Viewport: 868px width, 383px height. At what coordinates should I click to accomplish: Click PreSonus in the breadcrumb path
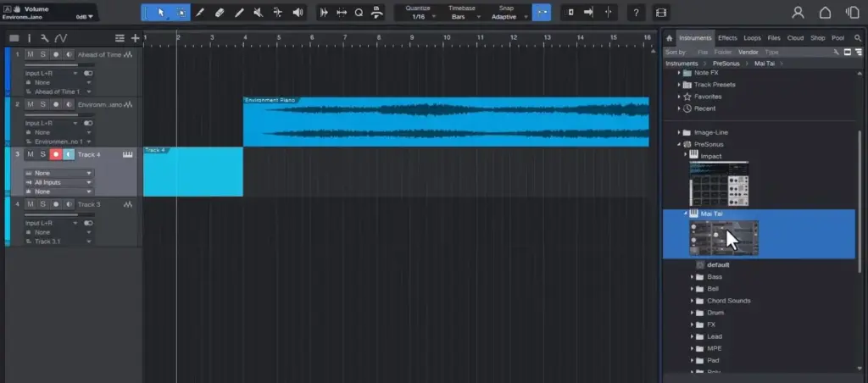click(x=726, y=64)
